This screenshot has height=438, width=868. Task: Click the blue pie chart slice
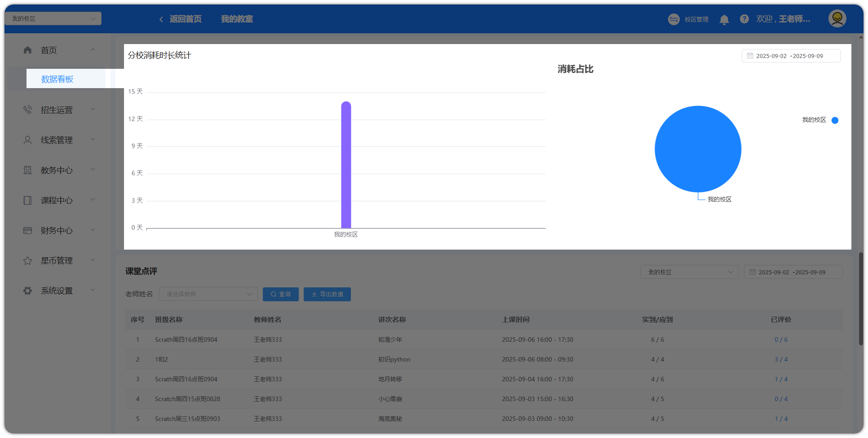pyautogui.click(x=698, y=149)
